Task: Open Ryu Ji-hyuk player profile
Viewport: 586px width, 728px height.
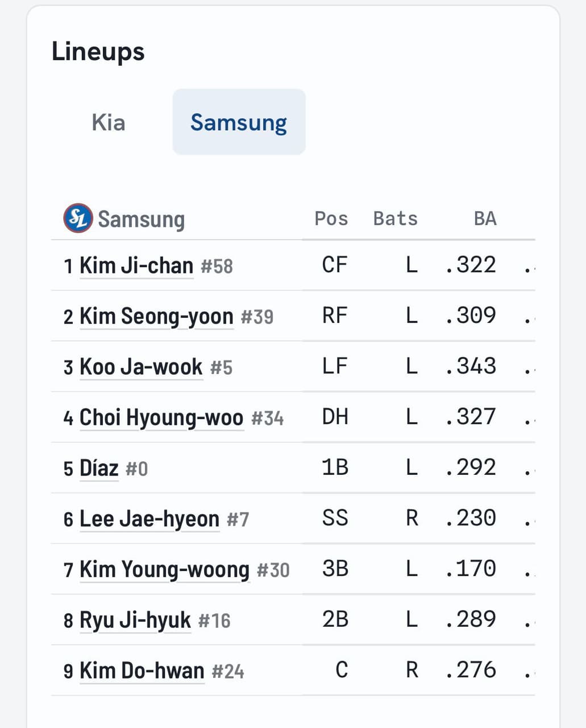Action: [135, 620]
